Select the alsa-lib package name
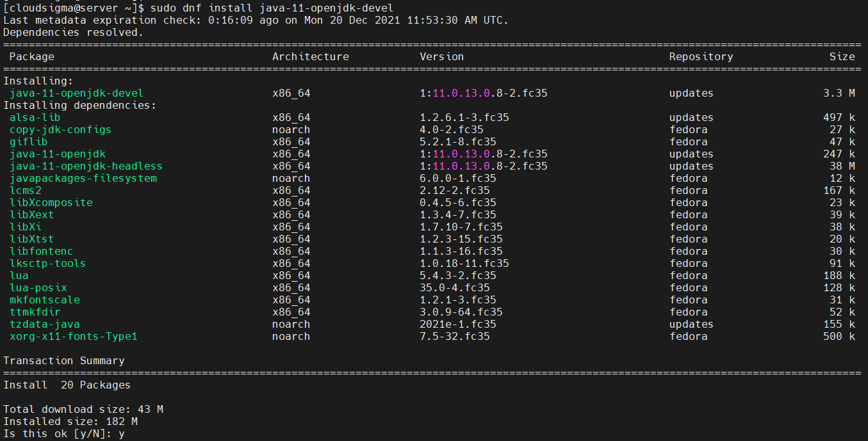 [35, 118]
